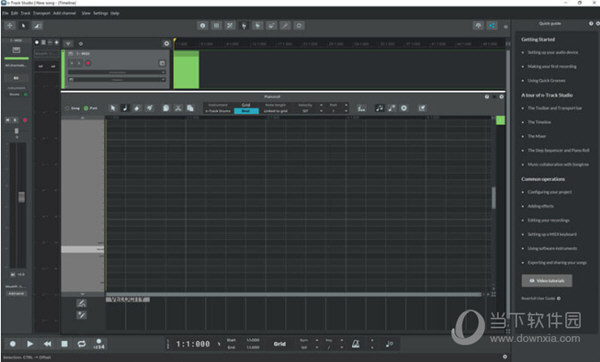
Task: Select the eraser tool in Pianoroll toolbar
Action: click(137, 108)
